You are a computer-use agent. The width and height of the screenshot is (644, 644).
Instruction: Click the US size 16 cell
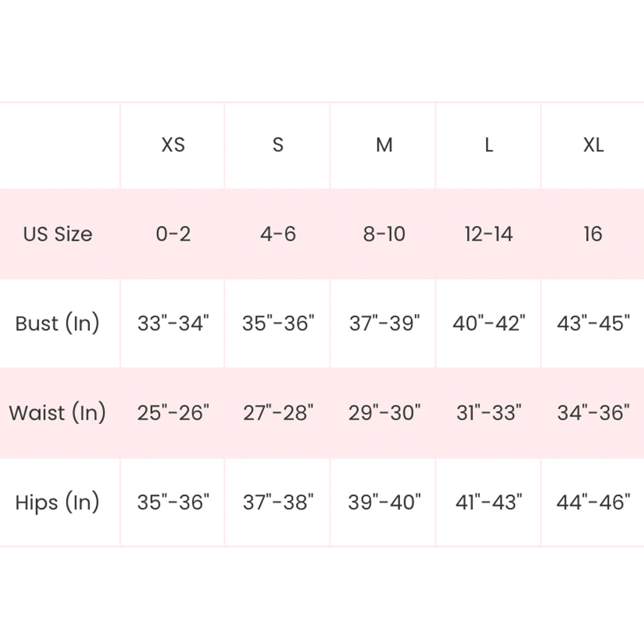pos(593,234)
